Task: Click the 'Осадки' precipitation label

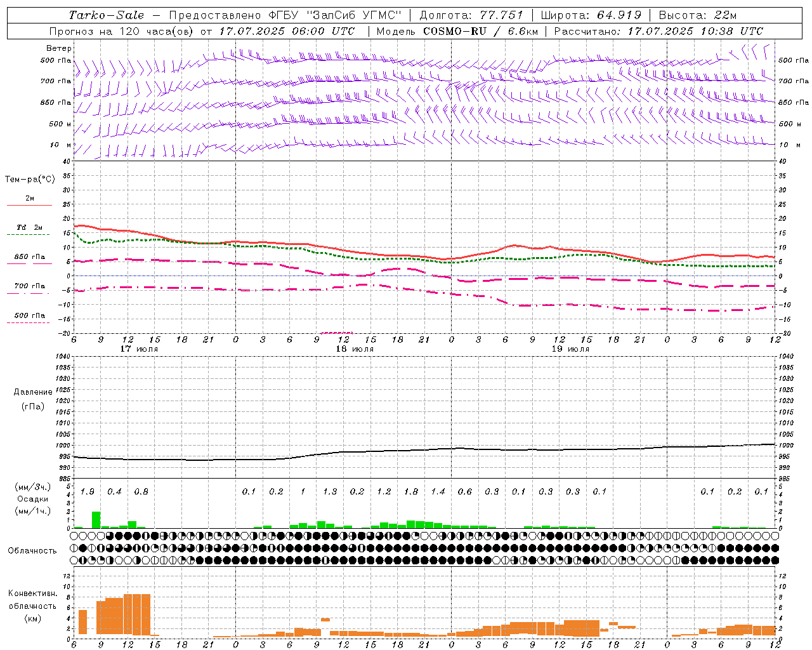Action: 33,499
